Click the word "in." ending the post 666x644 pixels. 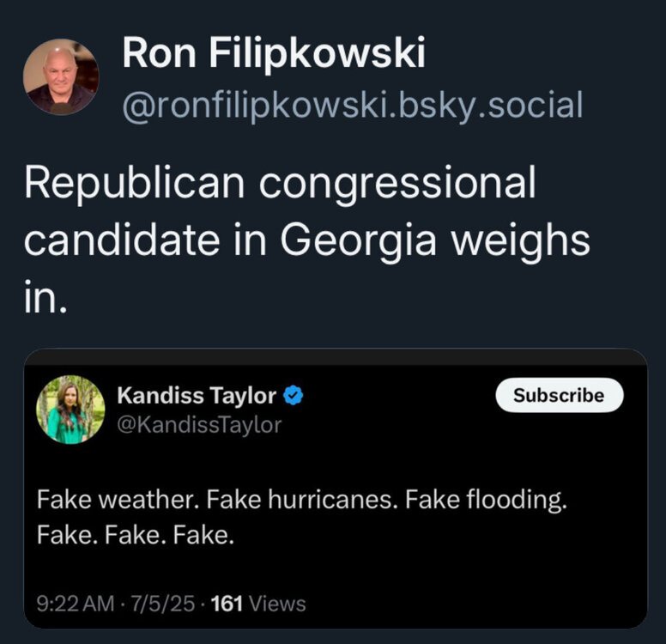(x=45, y=297)
